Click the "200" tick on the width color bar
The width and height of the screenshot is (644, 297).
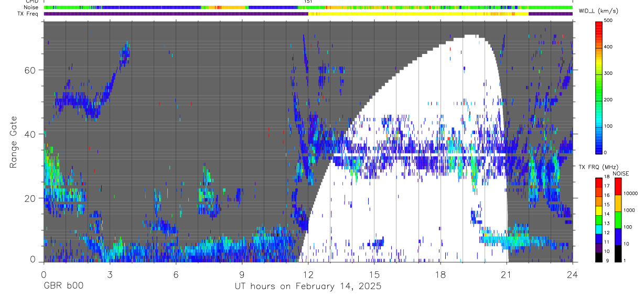coord(609,100)
